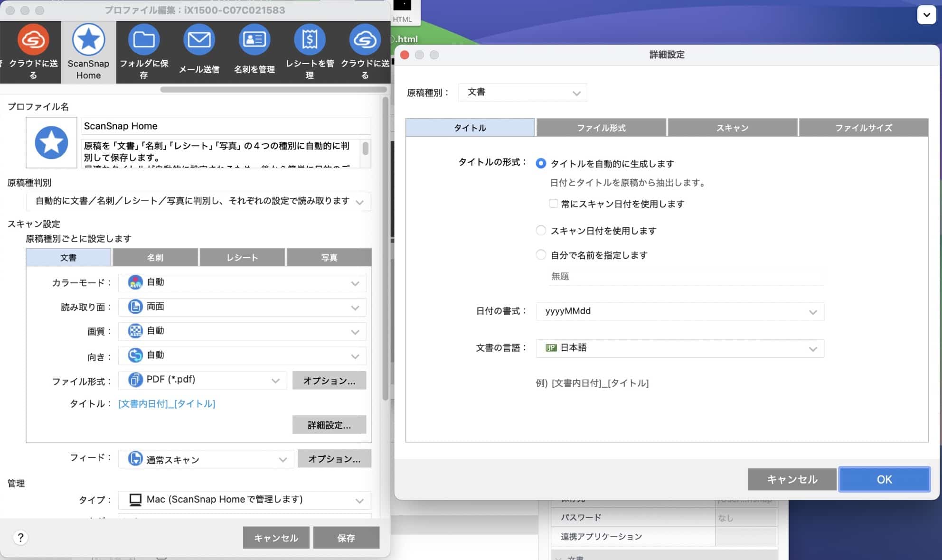Viewport: 942px width, 560px height.
Task: Click 保存 in the profile editor
Action: (x=346, y=538)
